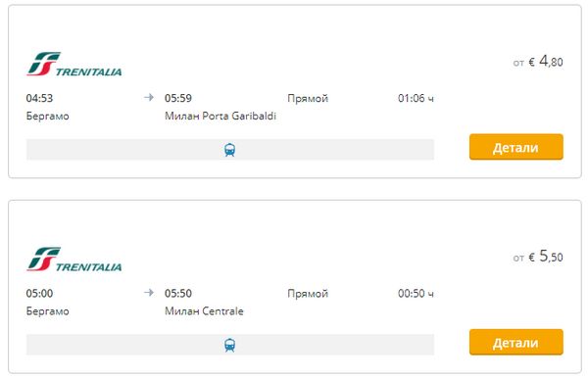
Task: Click the gray route bar on the first trip
Action: (x=230, y=150)
